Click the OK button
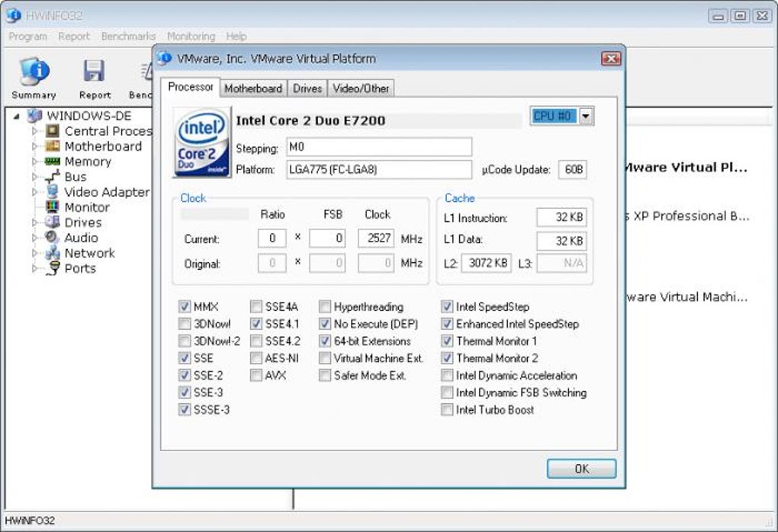778x532 pixels. (x=581, y=469)
